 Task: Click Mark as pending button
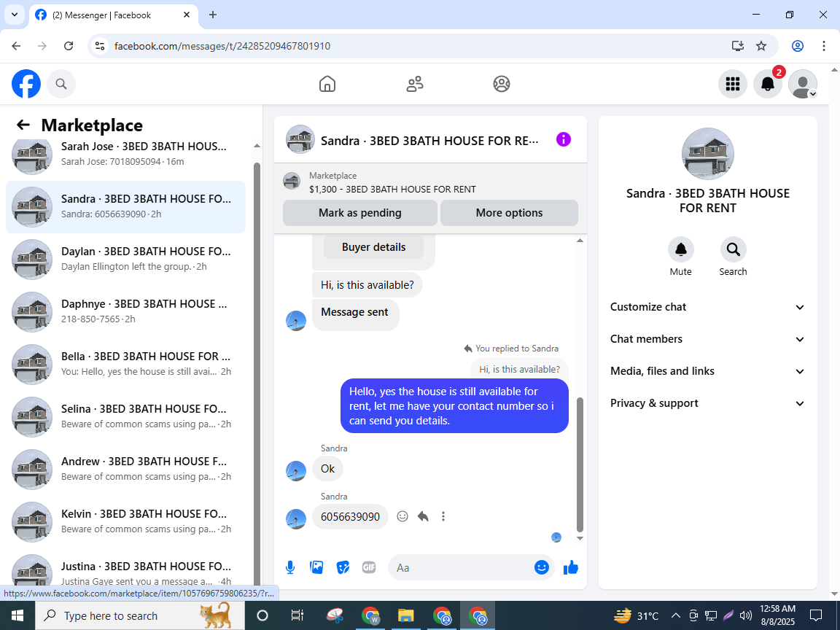point(360,213)
